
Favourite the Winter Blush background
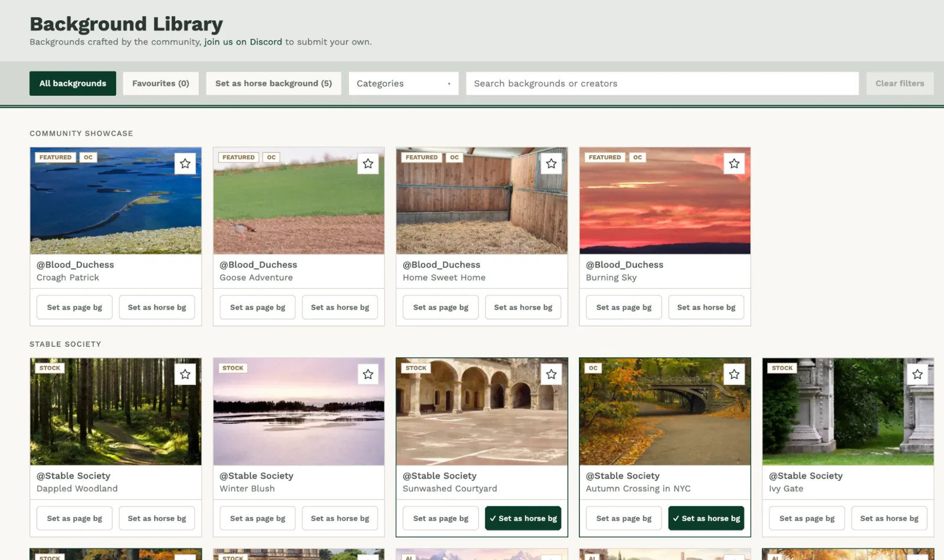368,374
